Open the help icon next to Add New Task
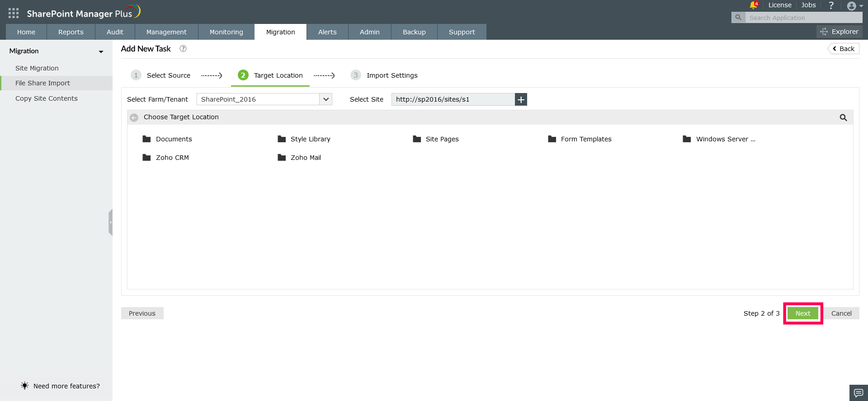This screenshot has width=868, height=401. (x=183, y=49)
